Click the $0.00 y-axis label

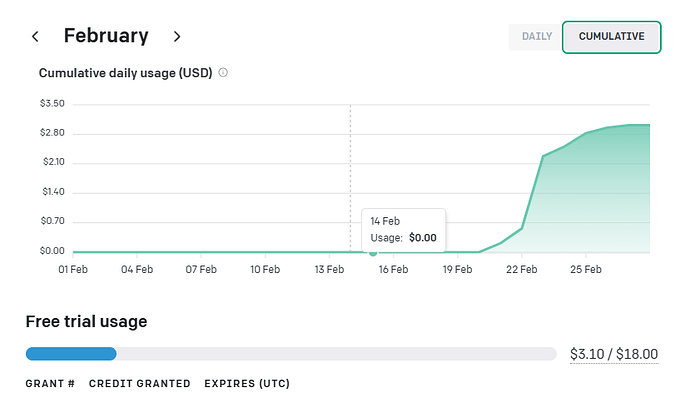(x=52, y=251)
